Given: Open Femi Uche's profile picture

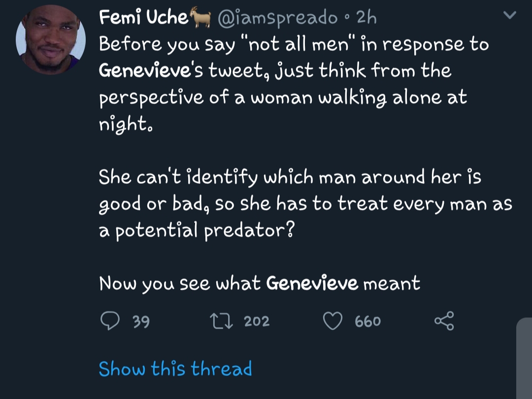Looking at the screenshot, I should point(51,40).
